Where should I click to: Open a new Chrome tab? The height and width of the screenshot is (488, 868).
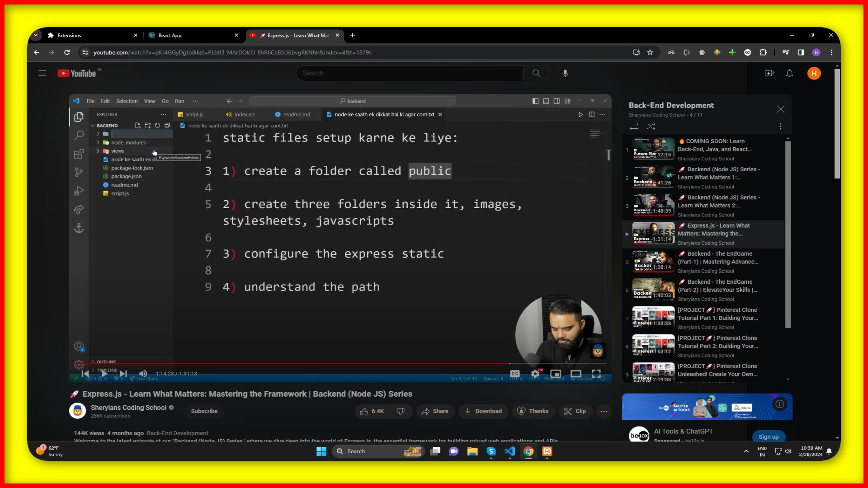[353, 35]
